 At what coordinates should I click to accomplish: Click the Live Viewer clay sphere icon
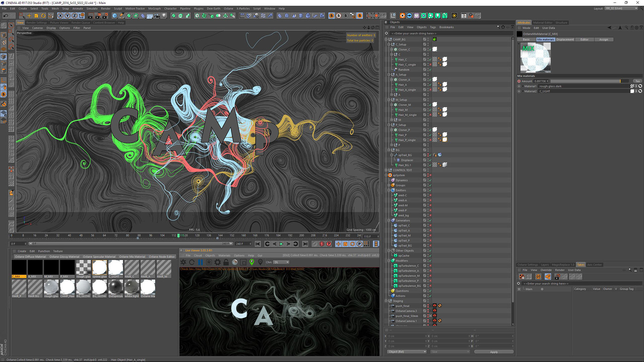point(235,262)
